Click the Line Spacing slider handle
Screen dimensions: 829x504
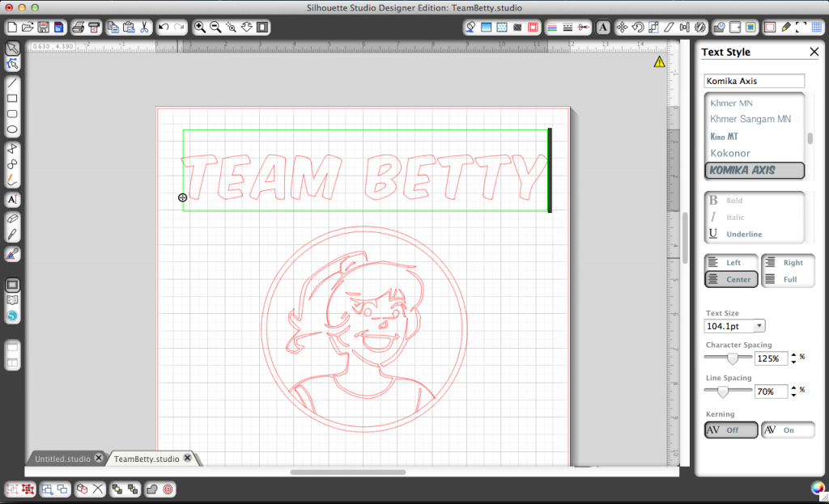[x=722, y=392]
